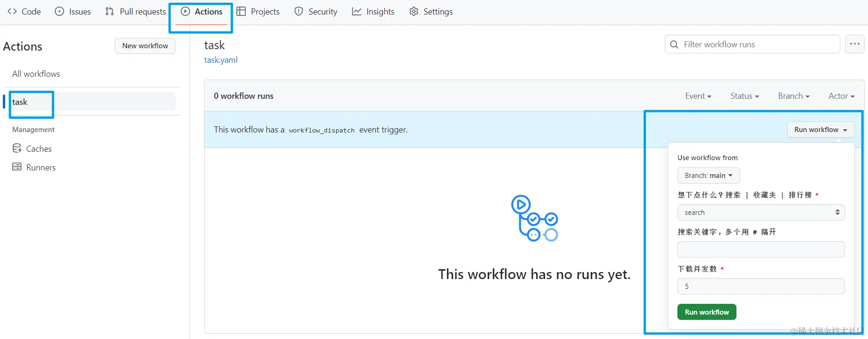Click the 'Actions' sidebar heading
868x339 pixels.
22,46
